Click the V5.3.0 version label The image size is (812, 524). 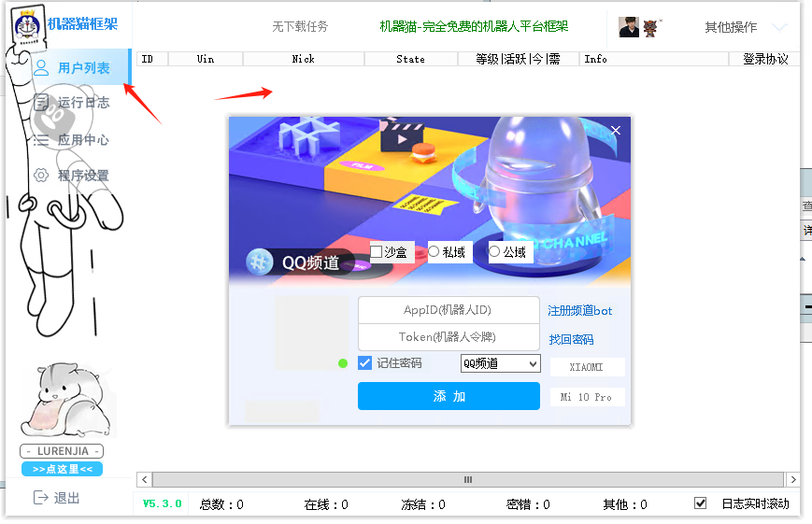tap(162, 503)
